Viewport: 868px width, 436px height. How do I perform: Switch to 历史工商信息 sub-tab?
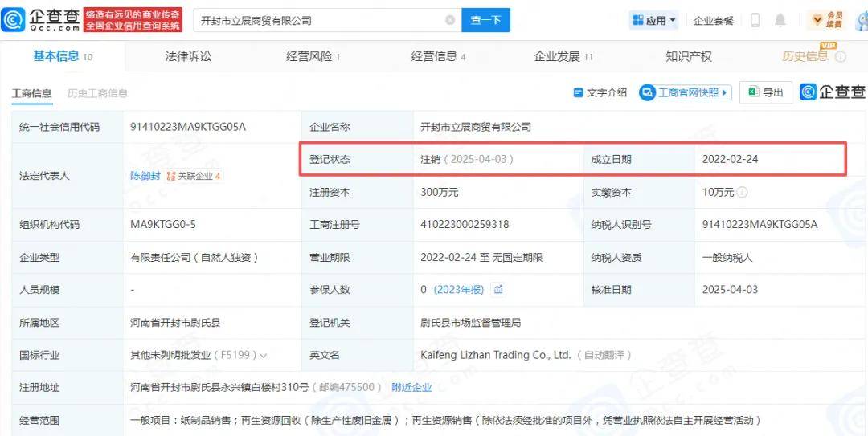(97, 93)
